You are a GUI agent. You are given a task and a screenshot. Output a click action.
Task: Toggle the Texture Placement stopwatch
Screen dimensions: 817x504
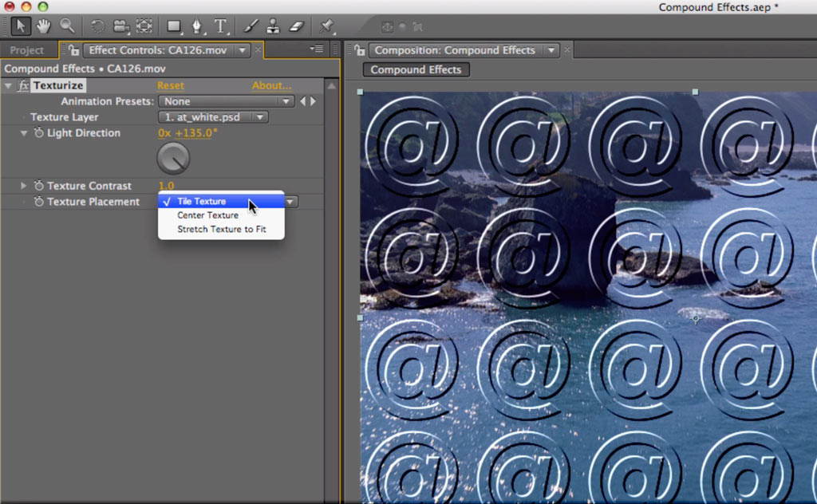click(38, 202)
